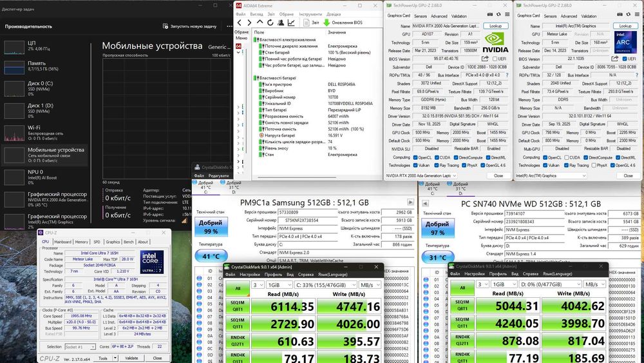
Task: Click Intel Core Ultra 7 logo in CPU-Z
Action: (x=151, y=262)
